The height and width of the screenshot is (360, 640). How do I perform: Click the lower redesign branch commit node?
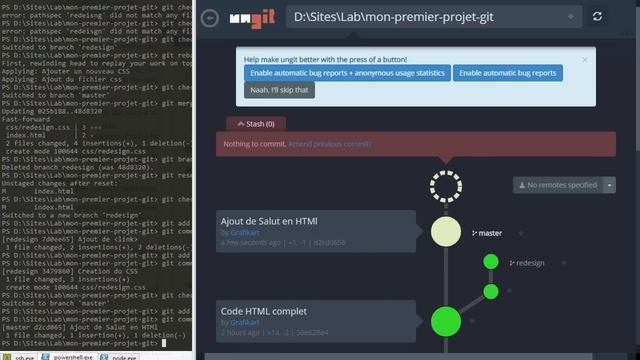pyautogui.click(x=491, y=291)
